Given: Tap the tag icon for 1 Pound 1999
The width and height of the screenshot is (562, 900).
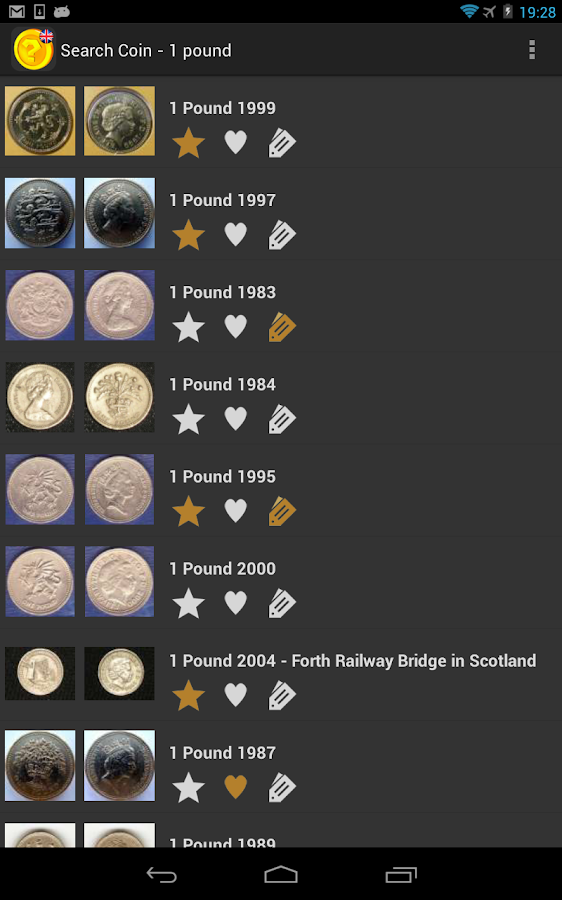Looking at the screenshot, I should (282, 143).
